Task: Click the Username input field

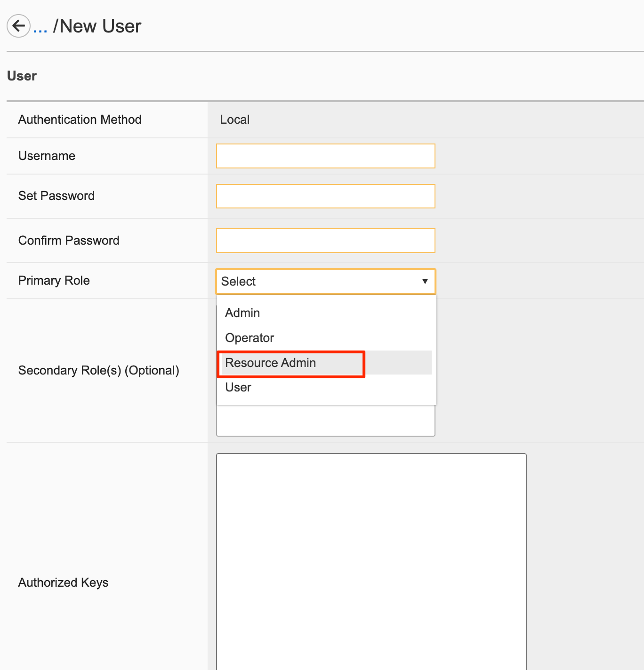Action: (x=325, y=156)
